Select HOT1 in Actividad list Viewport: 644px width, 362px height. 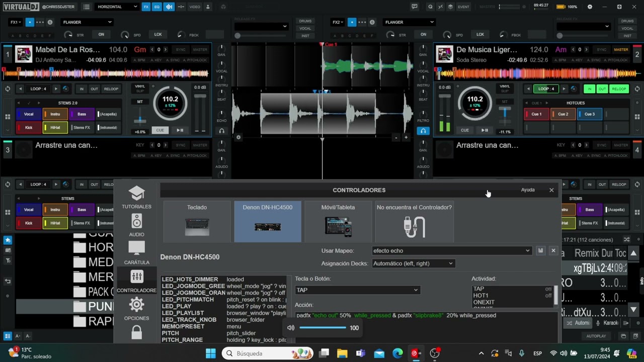512,296
